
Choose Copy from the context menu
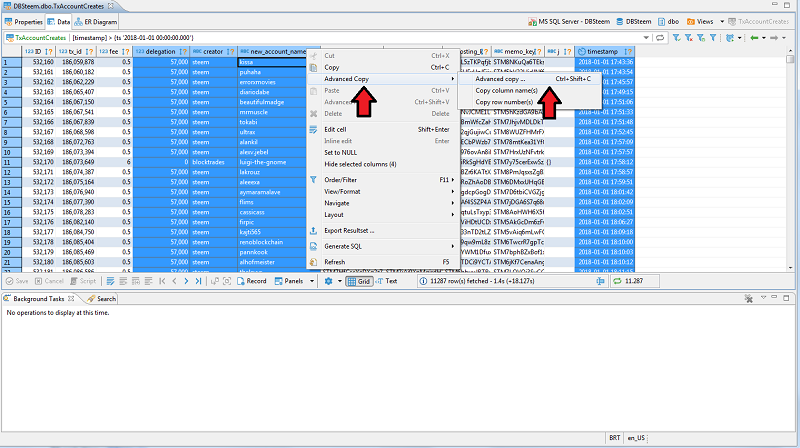coord(383,67)
